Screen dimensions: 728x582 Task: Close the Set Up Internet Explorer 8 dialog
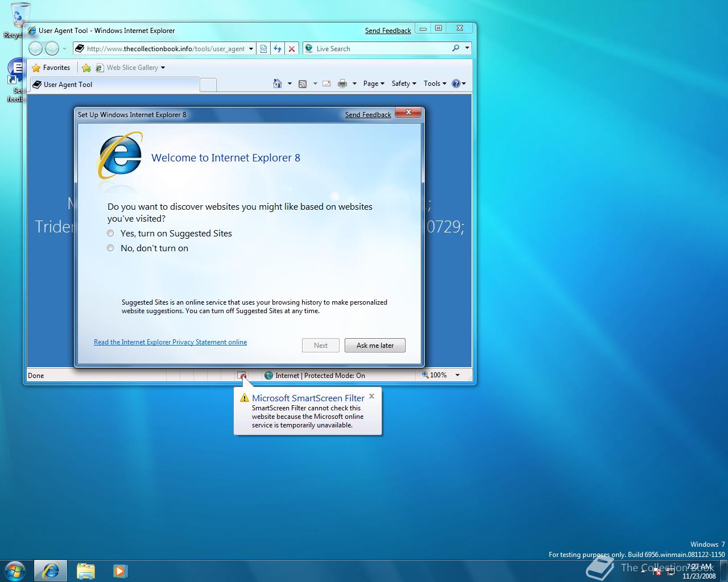pyautogui.click(x=408, y=113)
